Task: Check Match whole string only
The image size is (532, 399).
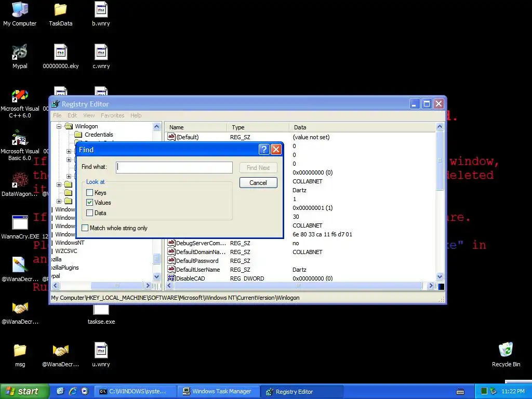Action: tap(85, 228)
